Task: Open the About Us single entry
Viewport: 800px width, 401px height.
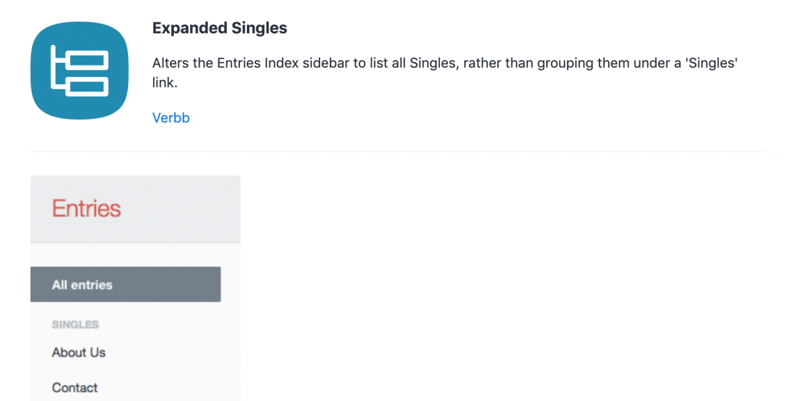Action: (x=78, y=352)
